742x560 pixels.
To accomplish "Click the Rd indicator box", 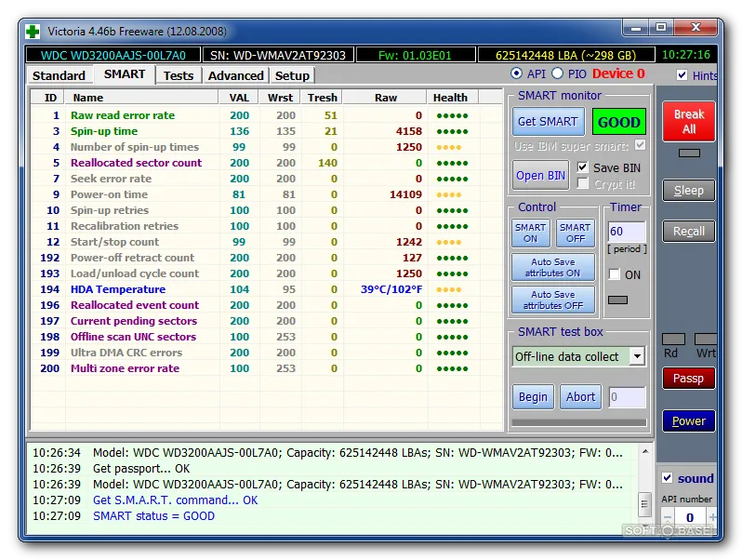I will (673, 339).
